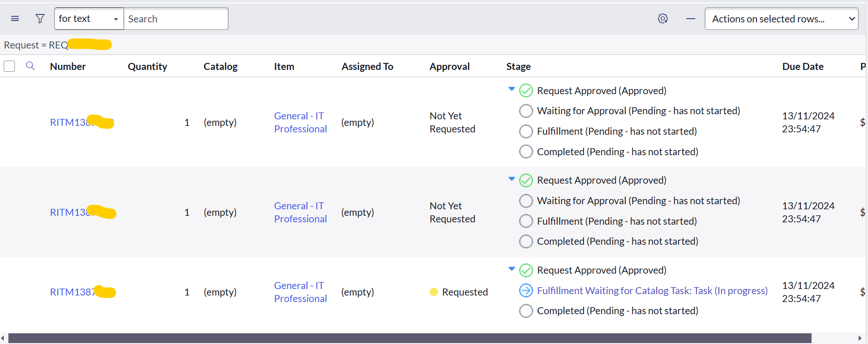Click third row's Completed pending circle icon
The height and width of the screenshot is (344, 868).
coord(526,311)
